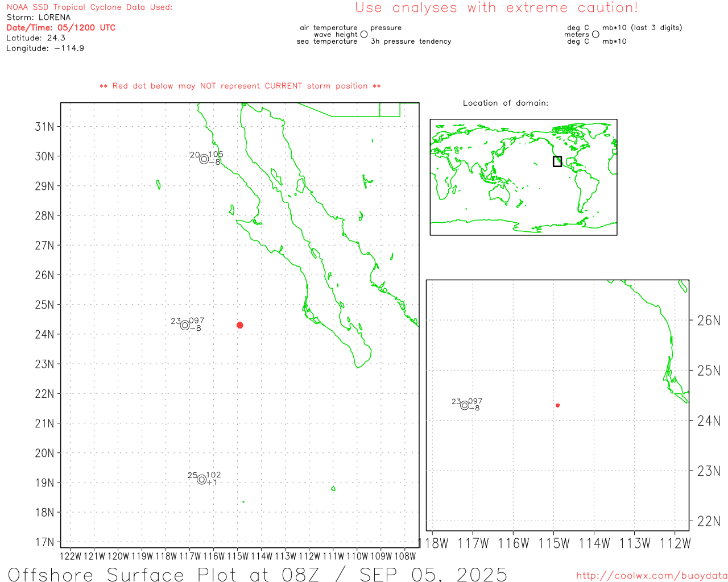This screenshot has width=728, height=582.
Task: Click pressure '097' in zoomed inset map
Action: click(x=475, y=401)
